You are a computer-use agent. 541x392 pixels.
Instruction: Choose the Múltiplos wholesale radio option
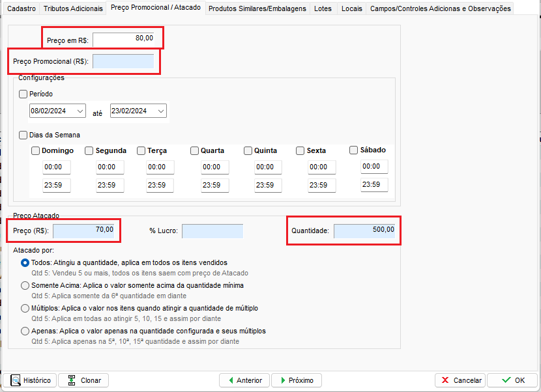coord(25,308)
